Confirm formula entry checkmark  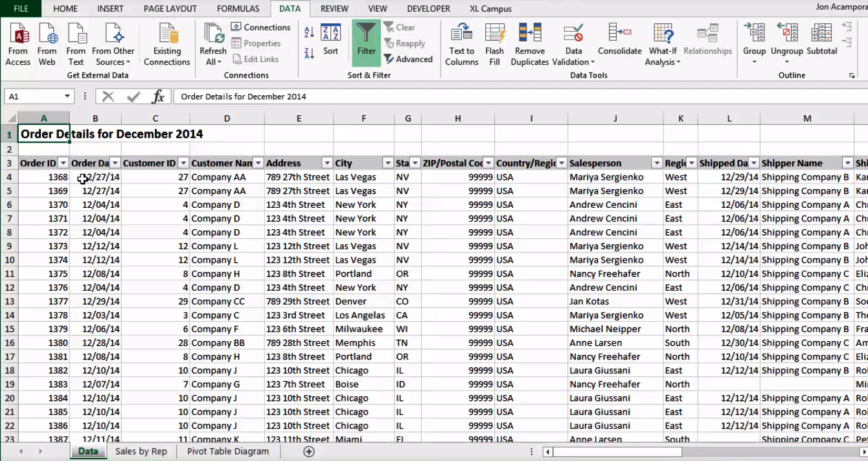tap(133, 96)
